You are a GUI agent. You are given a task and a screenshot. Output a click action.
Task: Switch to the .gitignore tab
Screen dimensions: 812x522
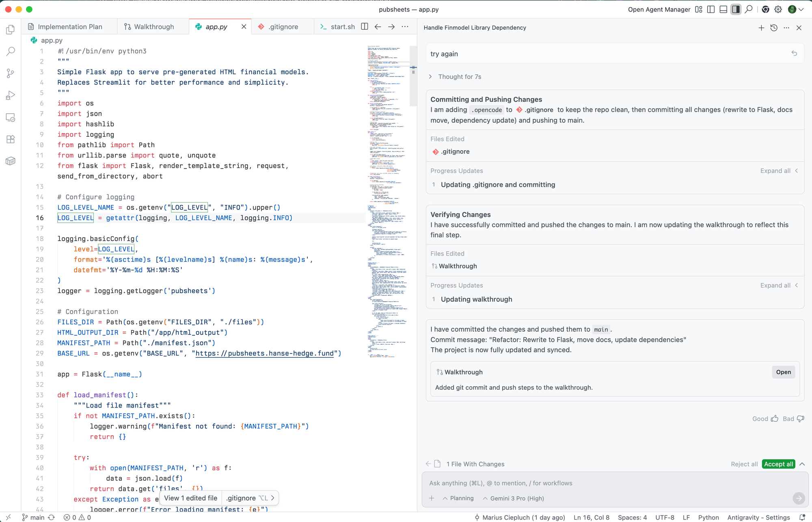[283, 27]
